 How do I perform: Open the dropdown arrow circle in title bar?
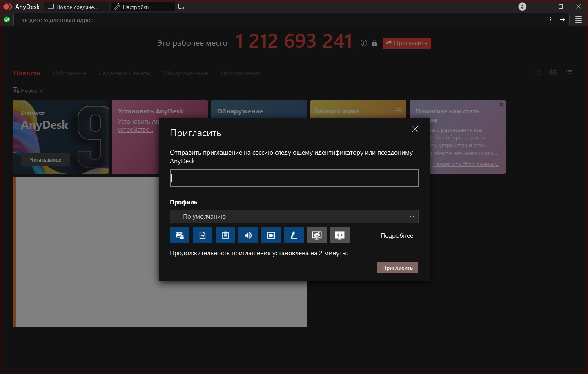coord(522,7)
